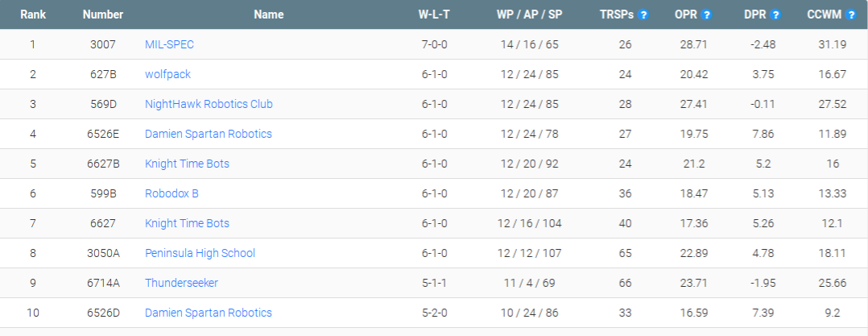868x336 pixels.
Task: Open the MIL-SPEC team link
Action: tap(169, 44)
